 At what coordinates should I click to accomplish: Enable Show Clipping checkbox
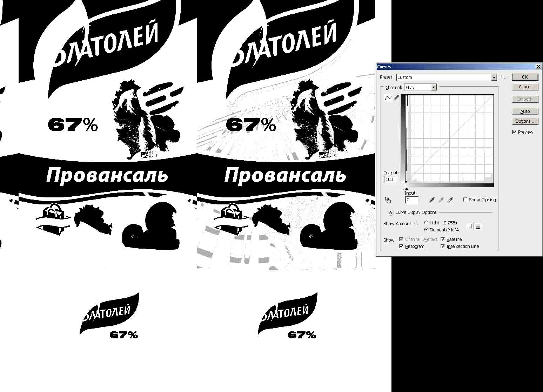coord(465,200)
